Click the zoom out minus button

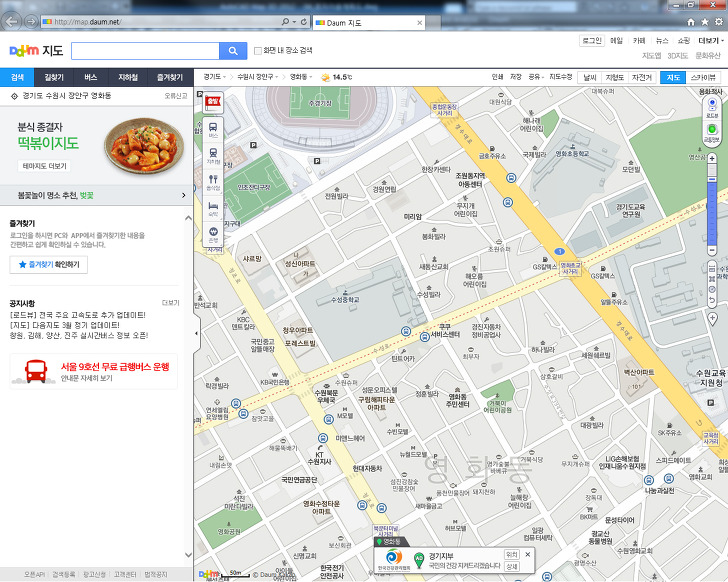coord(712,251)
